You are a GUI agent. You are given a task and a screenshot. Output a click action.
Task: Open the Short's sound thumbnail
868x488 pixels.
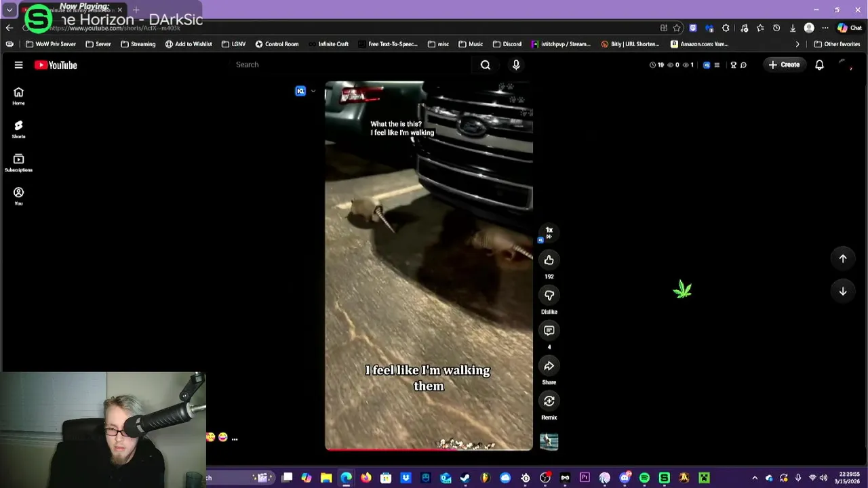(549, 442)
